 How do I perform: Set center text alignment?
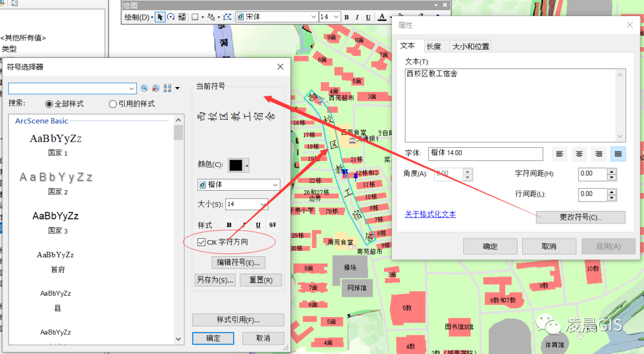[579, 154]
